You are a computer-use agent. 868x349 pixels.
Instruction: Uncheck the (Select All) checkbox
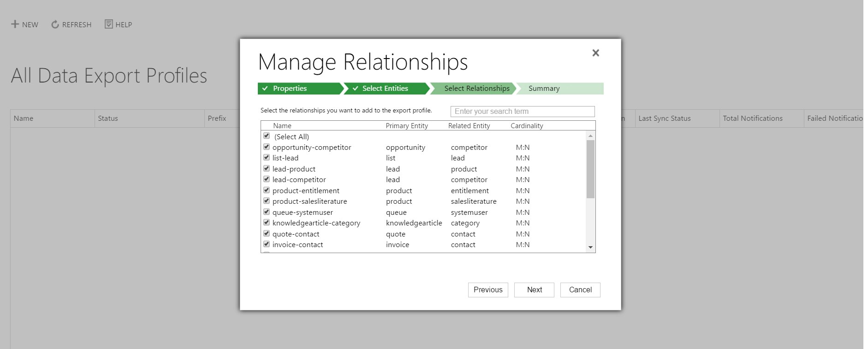(x=267, y=136)
